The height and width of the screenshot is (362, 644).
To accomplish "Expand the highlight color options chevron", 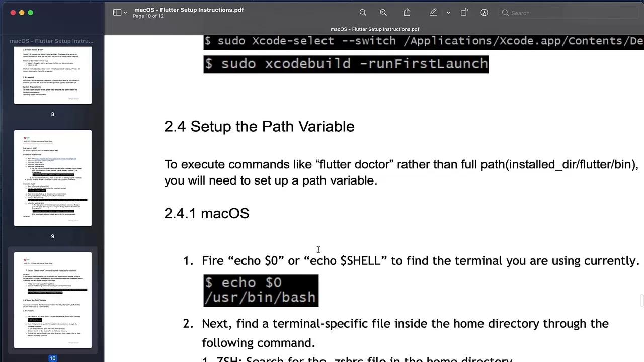I will [448, 13].
